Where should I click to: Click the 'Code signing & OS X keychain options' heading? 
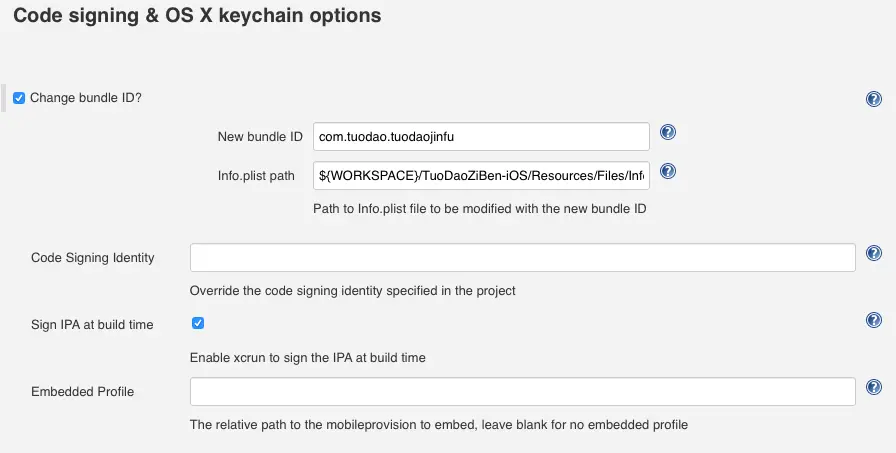(197, 16)
